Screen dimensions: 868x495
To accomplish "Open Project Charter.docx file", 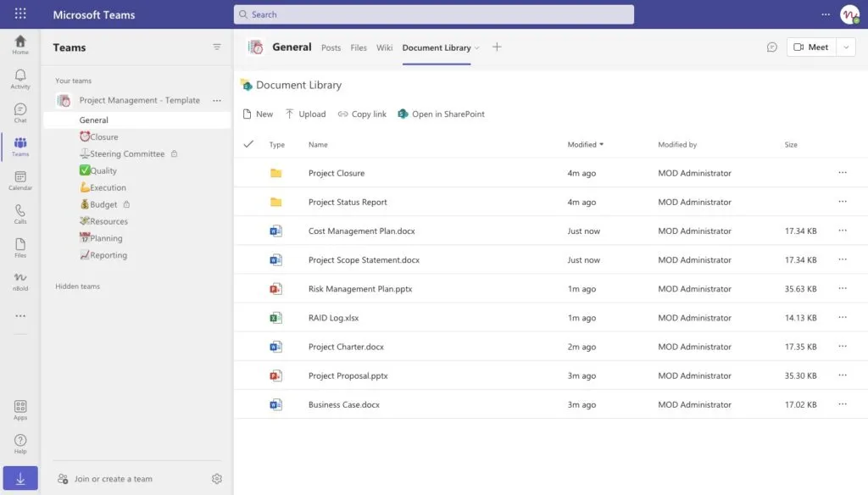I will (346, 347).
